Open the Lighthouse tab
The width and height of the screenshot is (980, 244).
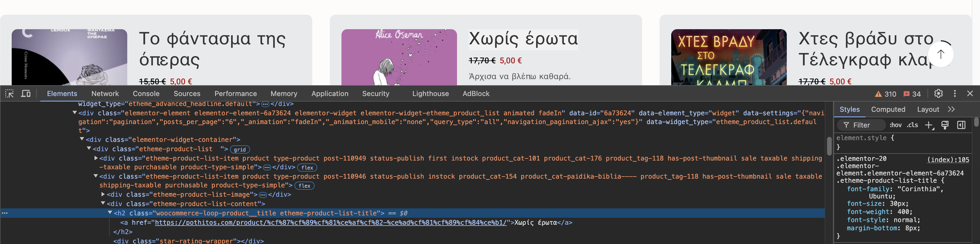[430, 94]
